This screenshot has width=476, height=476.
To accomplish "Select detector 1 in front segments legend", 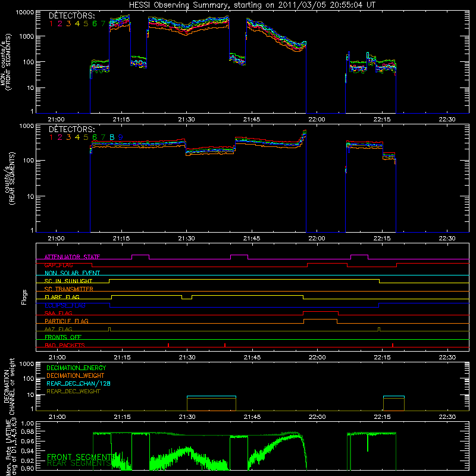I will pos(51,23).
